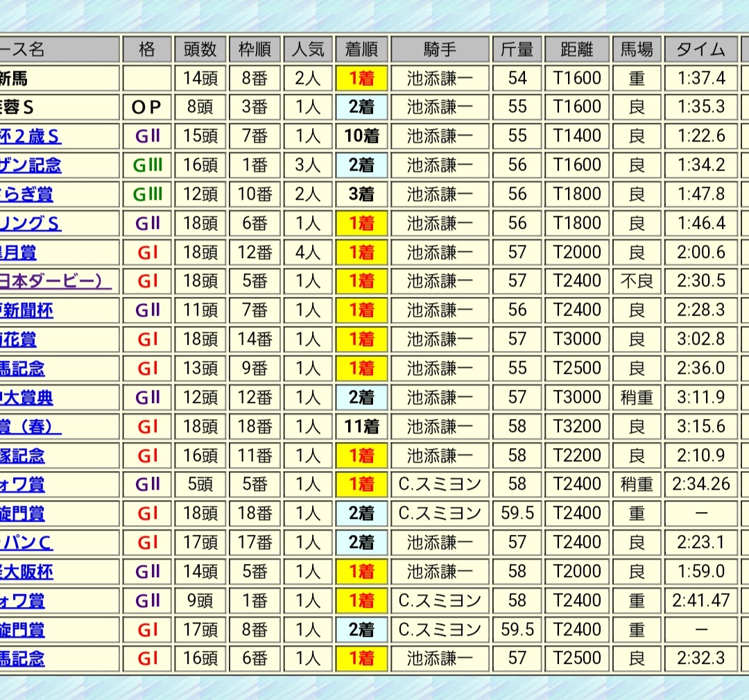This screenshot has width=749, height=700.
Task: Click the タイム column header
Action: [700, 49]
